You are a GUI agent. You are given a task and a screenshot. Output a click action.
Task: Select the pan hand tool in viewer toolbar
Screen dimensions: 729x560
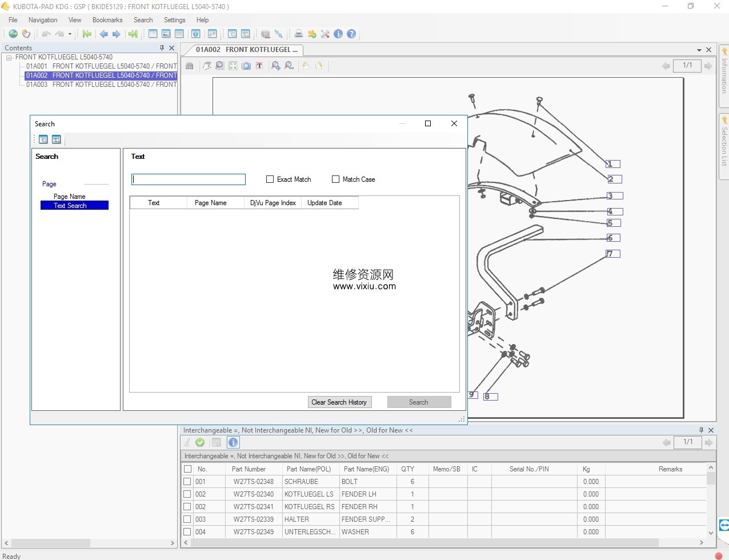pyautogui.click(x=207, y=66)
